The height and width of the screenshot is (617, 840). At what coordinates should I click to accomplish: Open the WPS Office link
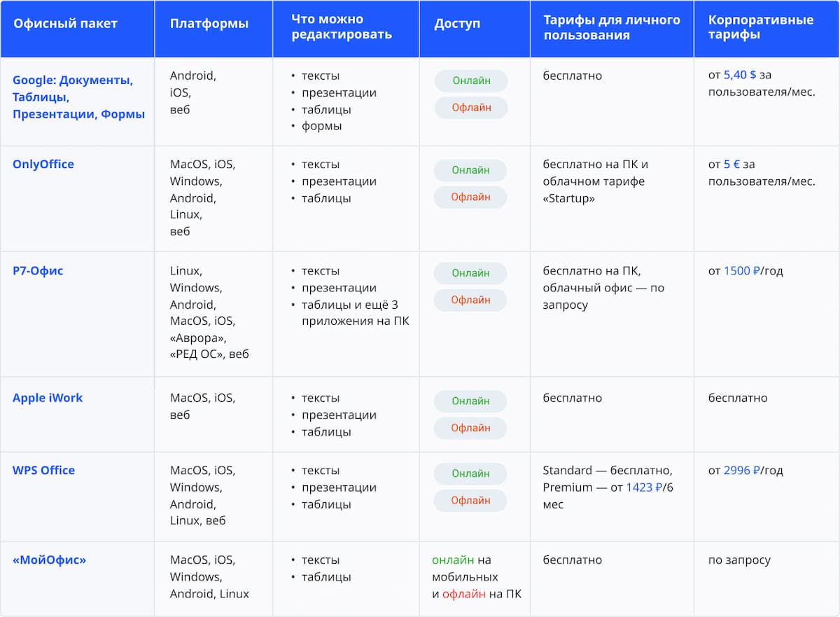tap(43, 470)
